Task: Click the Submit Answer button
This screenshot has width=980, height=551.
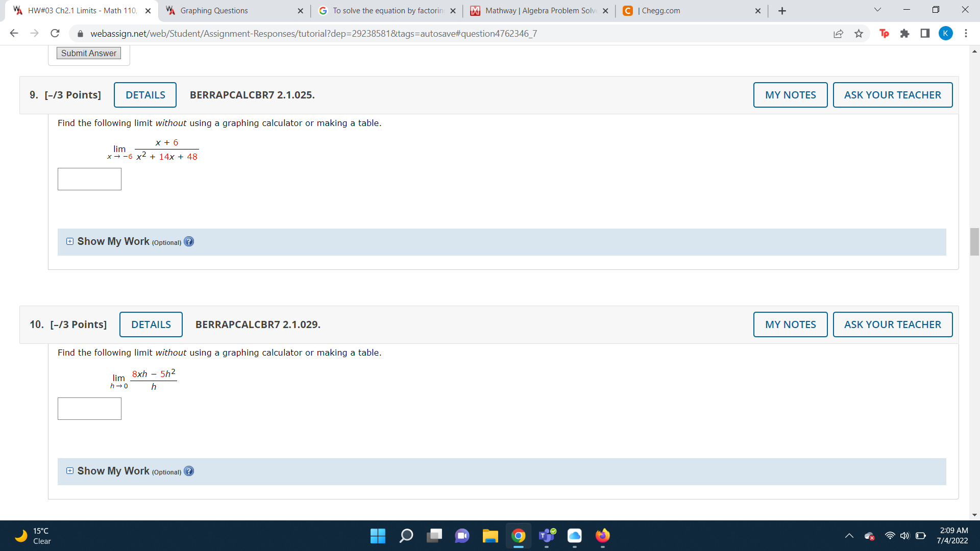Action: point(89,54)
